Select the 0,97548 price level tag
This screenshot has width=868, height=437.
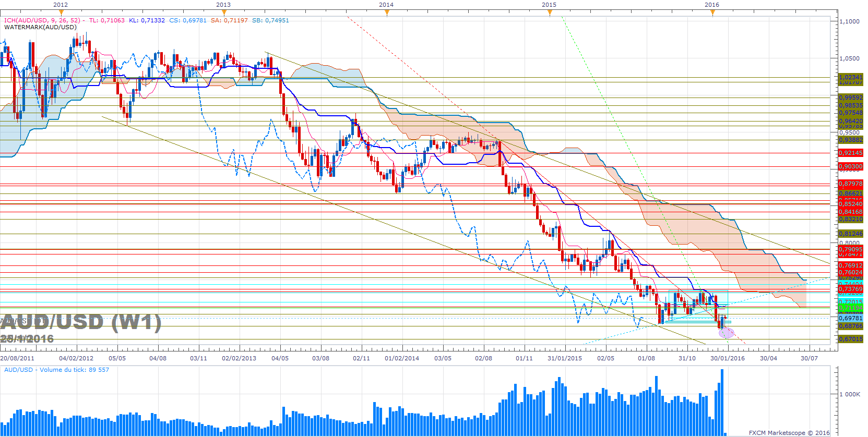pos(851,113)
